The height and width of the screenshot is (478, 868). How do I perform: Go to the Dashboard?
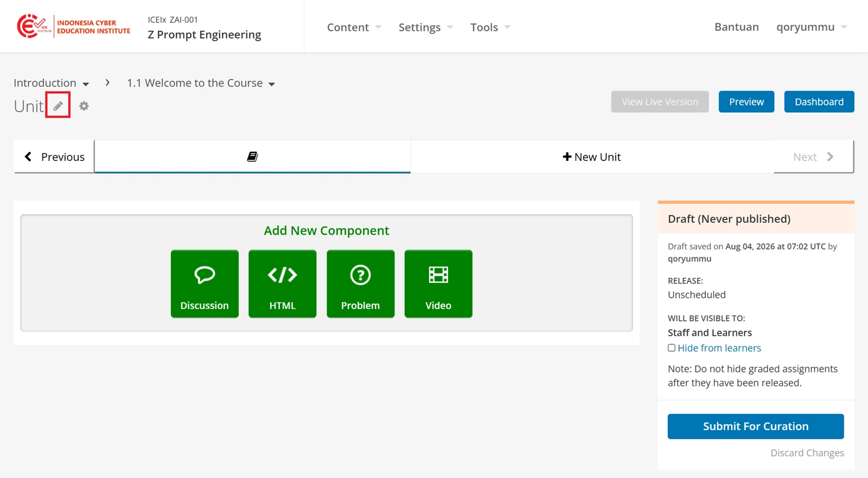[819, 102]
